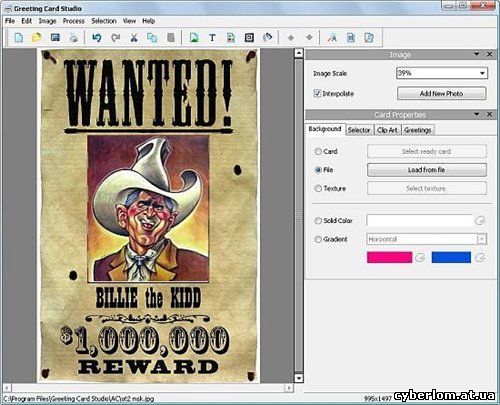Click the pink gradient color swatch
Viewport: 500px width, 405px height.
pos(389,257)
